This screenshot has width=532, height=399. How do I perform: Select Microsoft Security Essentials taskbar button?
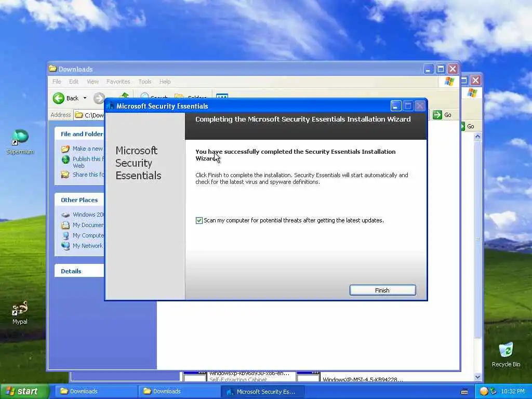click(262, 391)
